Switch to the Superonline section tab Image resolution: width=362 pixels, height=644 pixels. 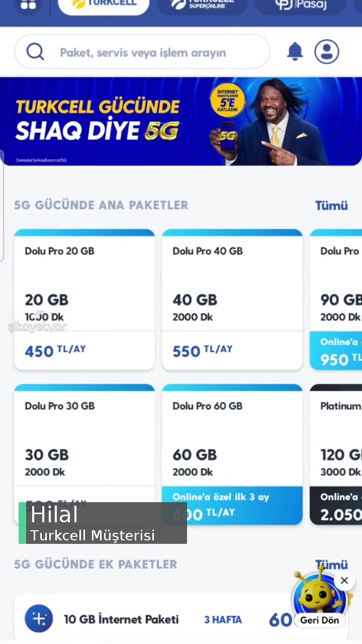point(204,5)
